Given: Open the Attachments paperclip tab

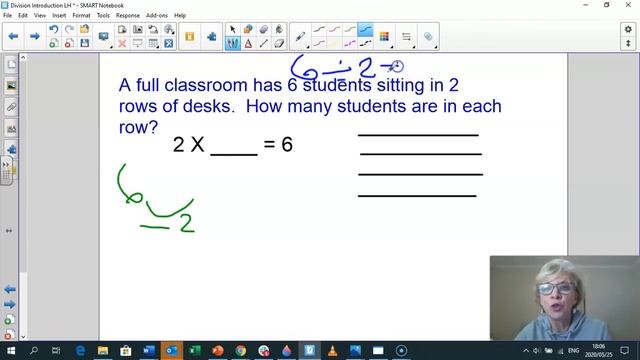Looking at the screenshot, I should pos(11,107).
